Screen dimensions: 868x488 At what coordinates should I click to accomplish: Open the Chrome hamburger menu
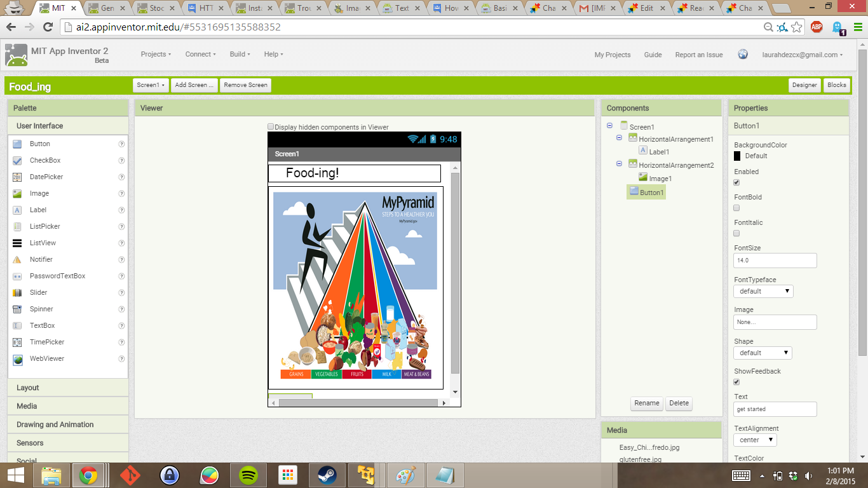pos(857,27)
